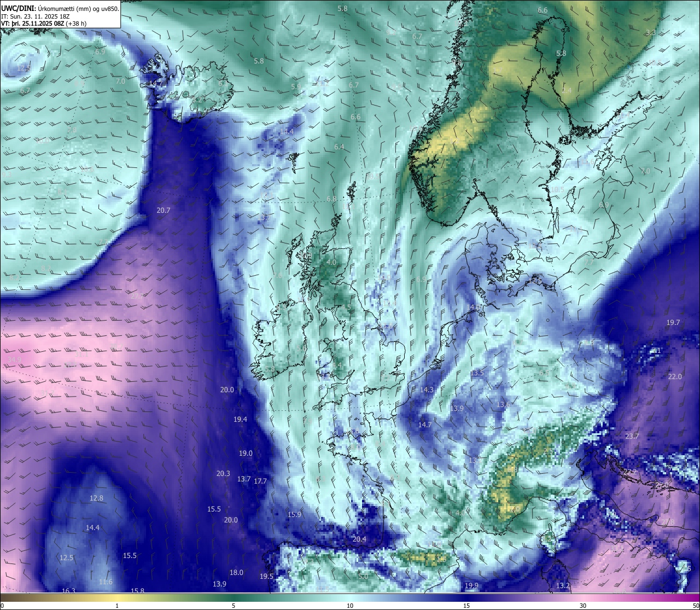
Task: Select the title line 'UWC/DINI: Úrkomumætti (mm) og uv850.'
Action: (60, 9)
